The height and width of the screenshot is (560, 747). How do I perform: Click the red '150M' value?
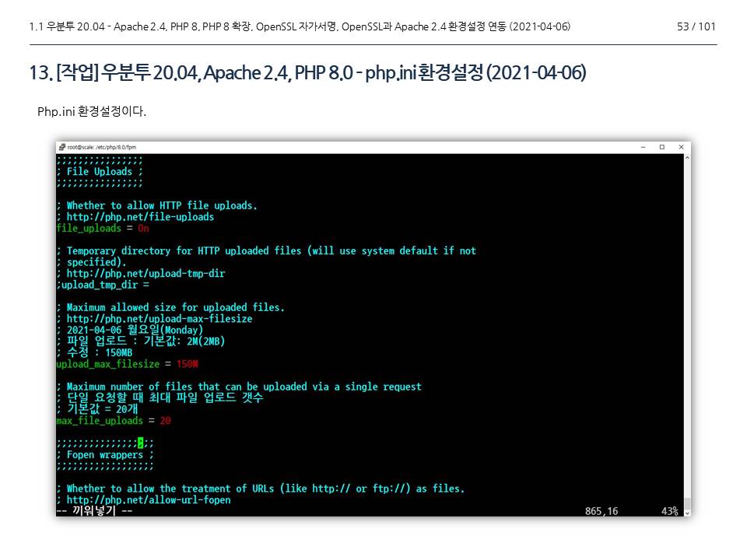(x=188, y=364)
